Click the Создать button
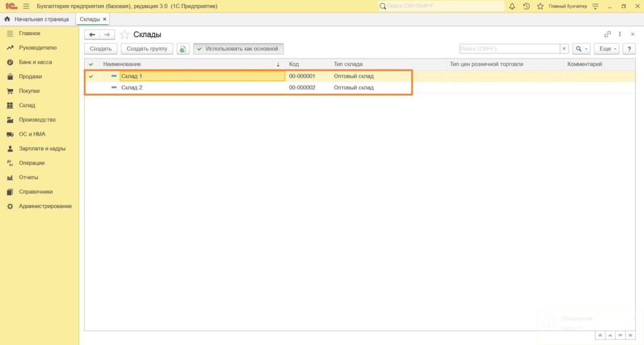Image resolution: width=644 pixels, height=345 pixels. click(101, 49)
